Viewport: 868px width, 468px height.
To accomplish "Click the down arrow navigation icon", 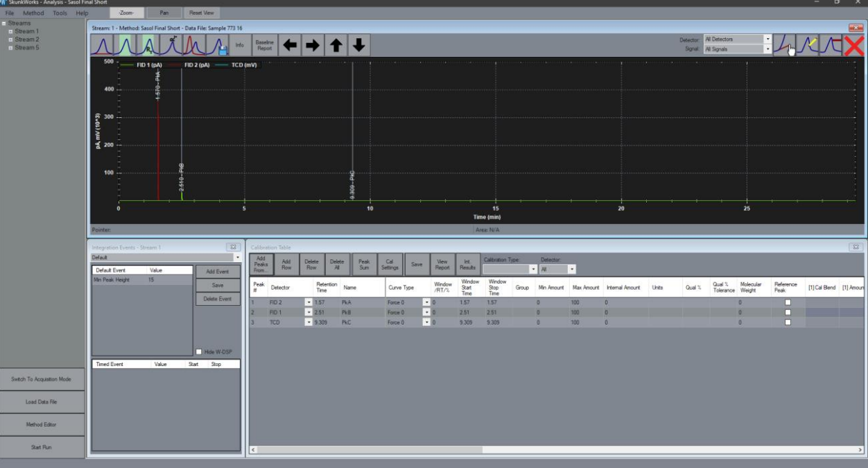I will coord(359,45).
